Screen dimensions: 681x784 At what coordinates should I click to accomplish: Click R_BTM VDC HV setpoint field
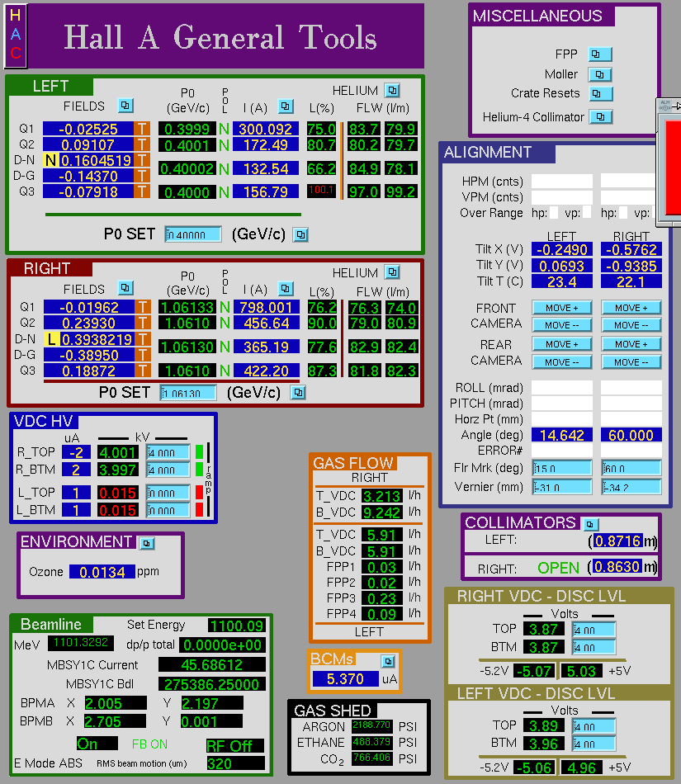pyautogui.click(x=168, y=470)
